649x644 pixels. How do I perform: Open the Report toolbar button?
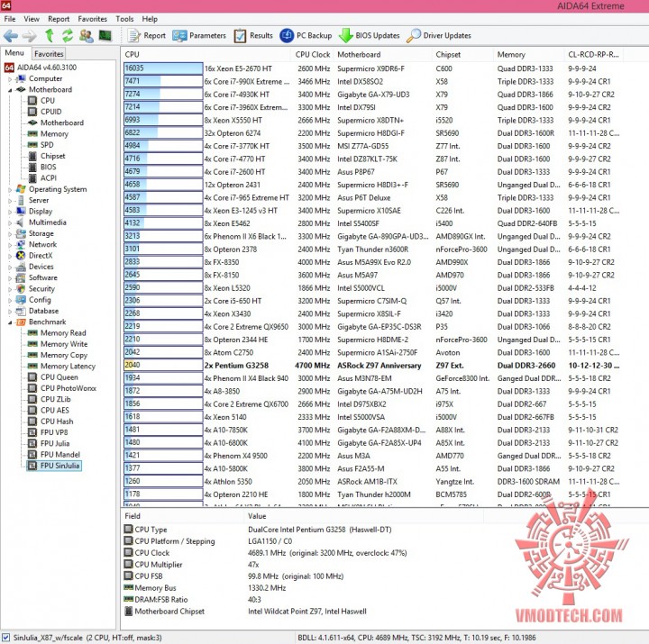pos(147,35)
